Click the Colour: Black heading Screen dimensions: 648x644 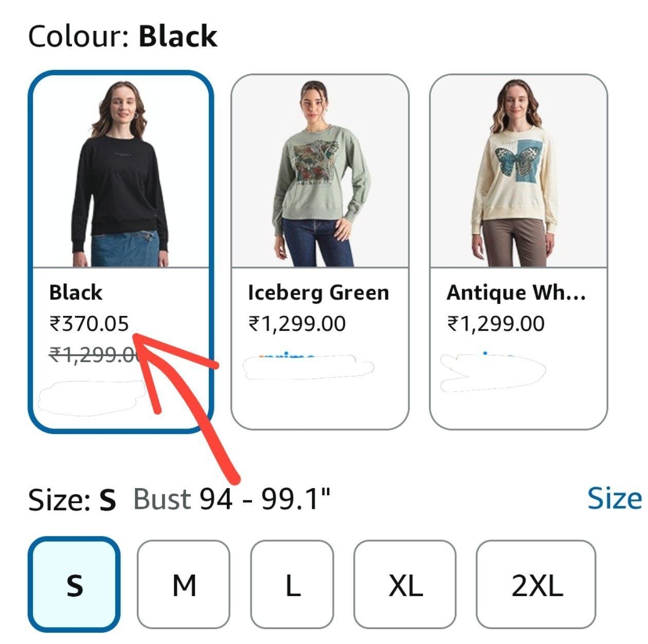click(x=123, y=37)
